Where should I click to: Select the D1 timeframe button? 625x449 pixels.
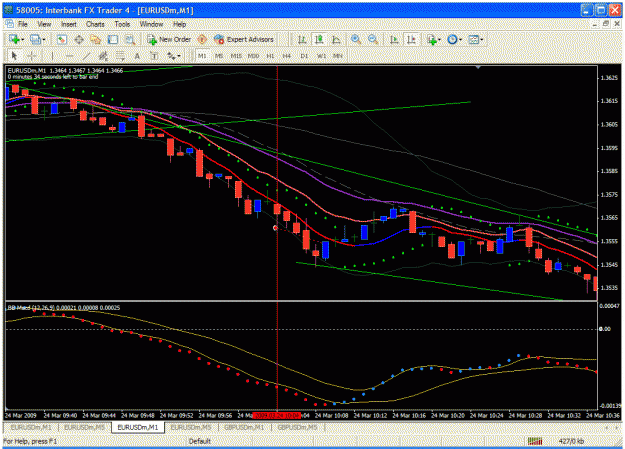click(x=304, y=56)
